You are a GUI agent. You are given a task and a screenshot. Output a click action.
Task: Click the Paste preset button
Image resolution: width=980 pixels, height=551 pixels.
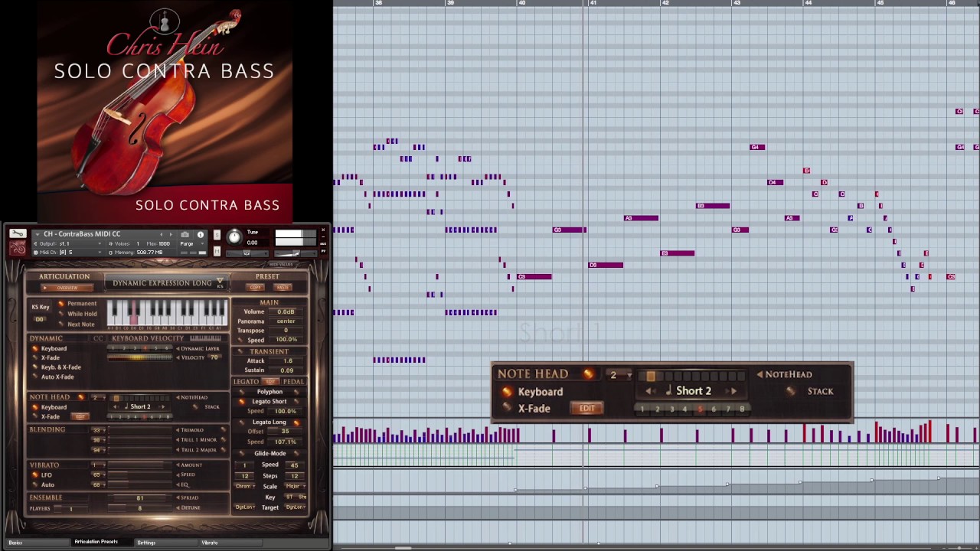pyautogui.click(x=283, y=287)
